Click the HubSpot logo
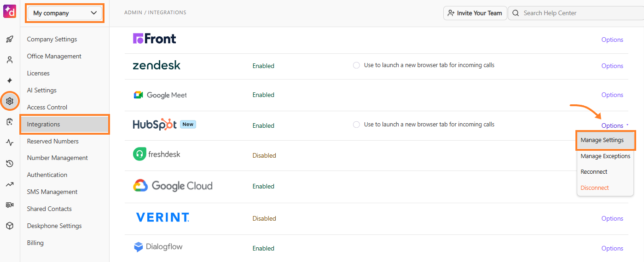The image size is (644, 262). pos(155,125)
